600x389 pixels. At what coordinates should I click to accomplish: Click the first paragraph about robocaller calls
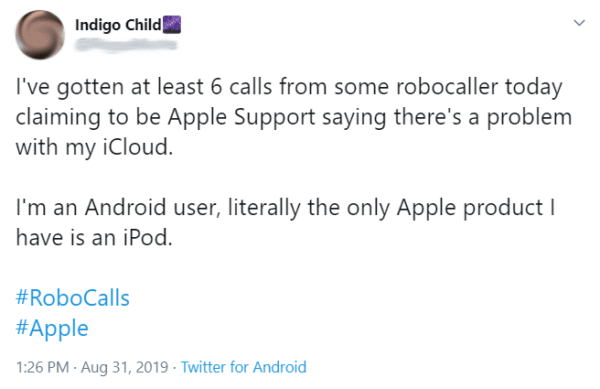tap(294, 117)
